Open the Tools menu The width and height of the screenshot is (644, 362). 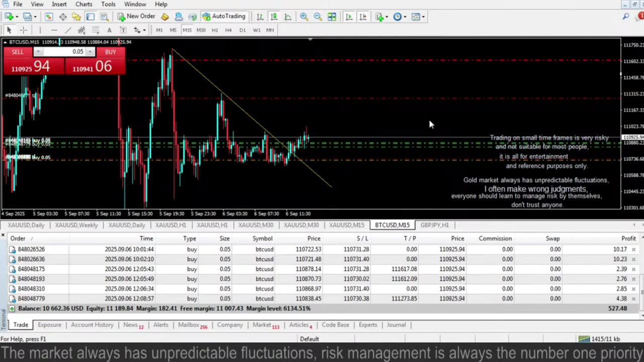108,4
